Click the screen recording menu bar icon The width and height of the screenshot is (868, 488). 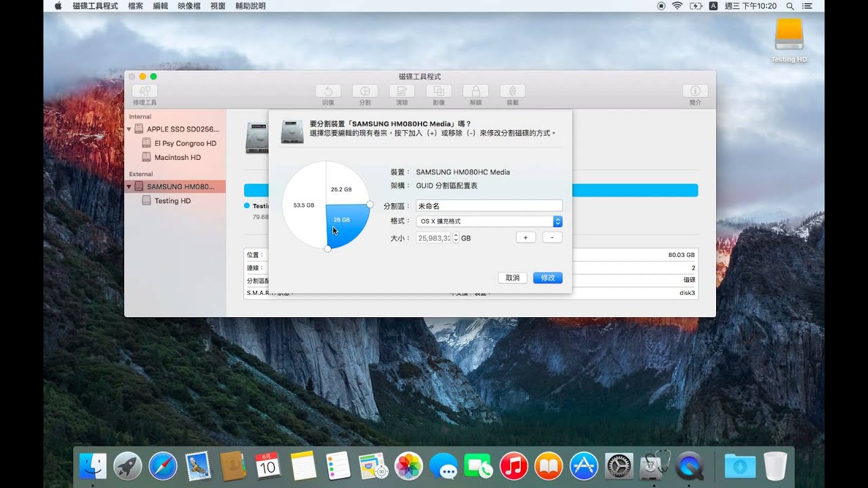click(661, 6)
